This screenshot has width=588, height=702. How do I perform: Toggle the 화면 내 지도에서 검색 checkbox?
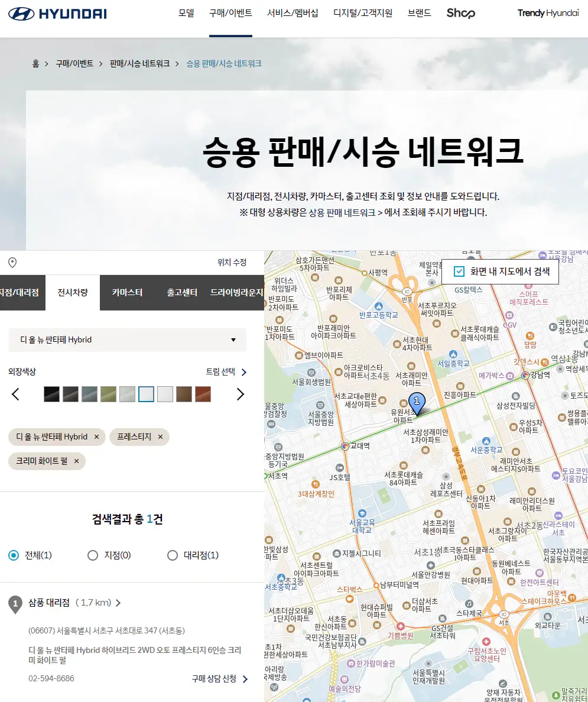click(x=459, y=271)
